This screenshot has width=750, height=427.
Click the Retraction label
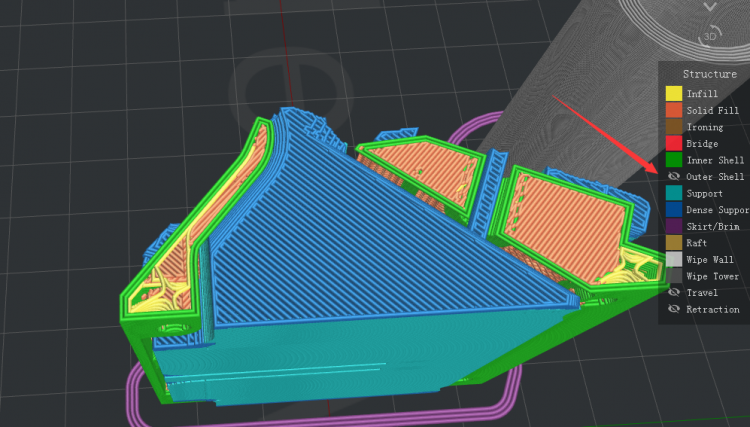713,309
